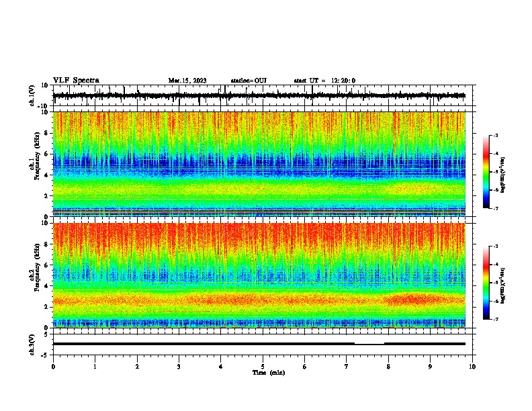Click the "Time (min)" x-axis label

tap(269, 373)
